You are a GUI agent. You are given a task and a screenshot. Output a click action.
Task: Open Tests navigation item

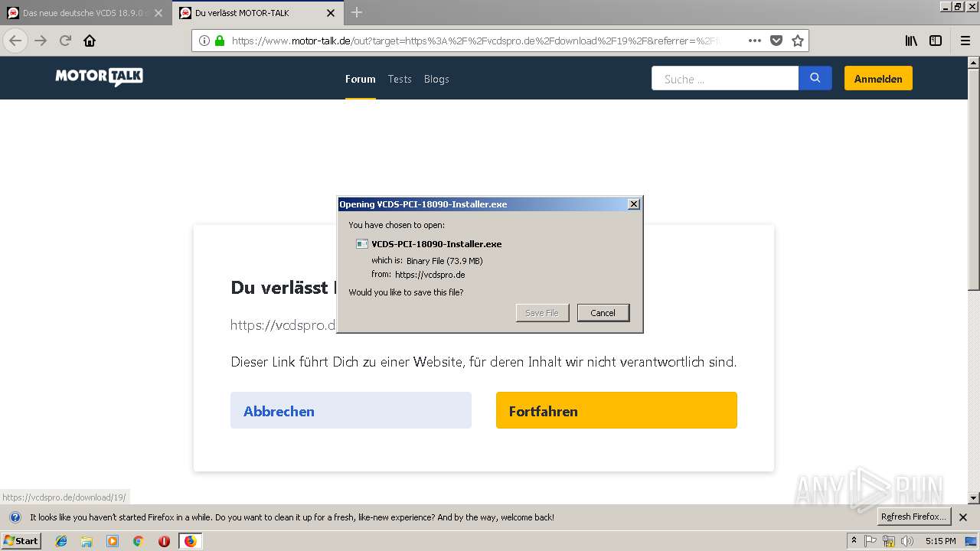(400, 79)
